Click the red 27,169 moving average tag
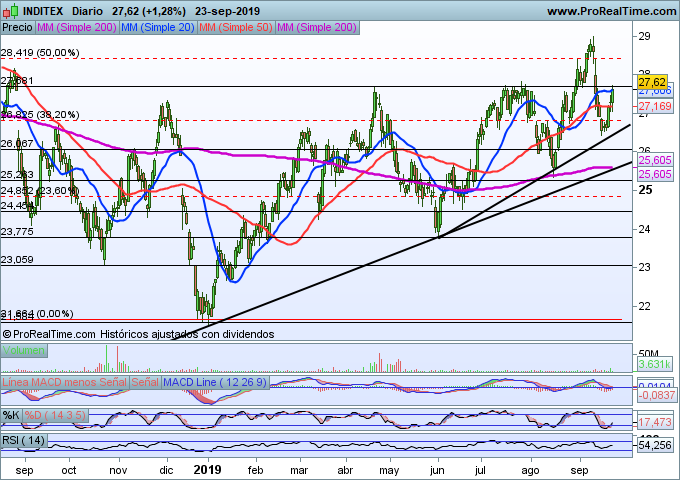680x480 pixels. coord(655,106)
